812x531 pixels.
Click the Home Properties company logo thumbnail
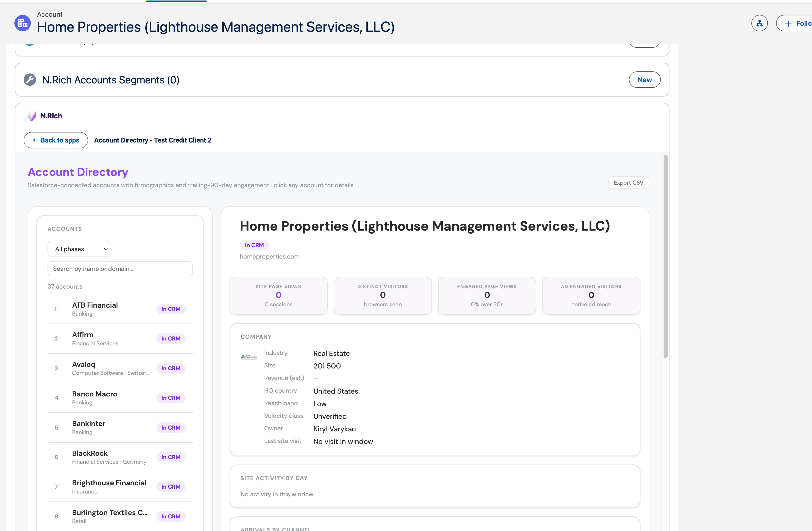(x=248, y=357)
